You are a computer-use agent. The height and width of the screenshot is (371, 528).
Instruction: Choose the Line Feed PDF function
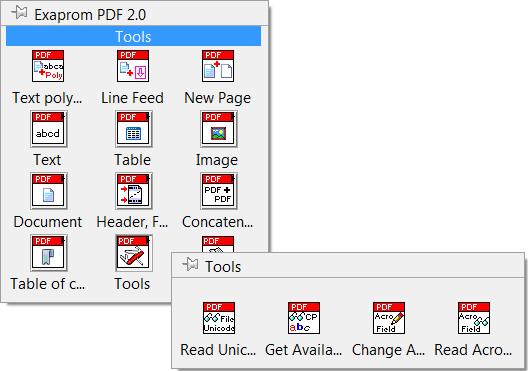pyautogui.click(x=133, y=66)
